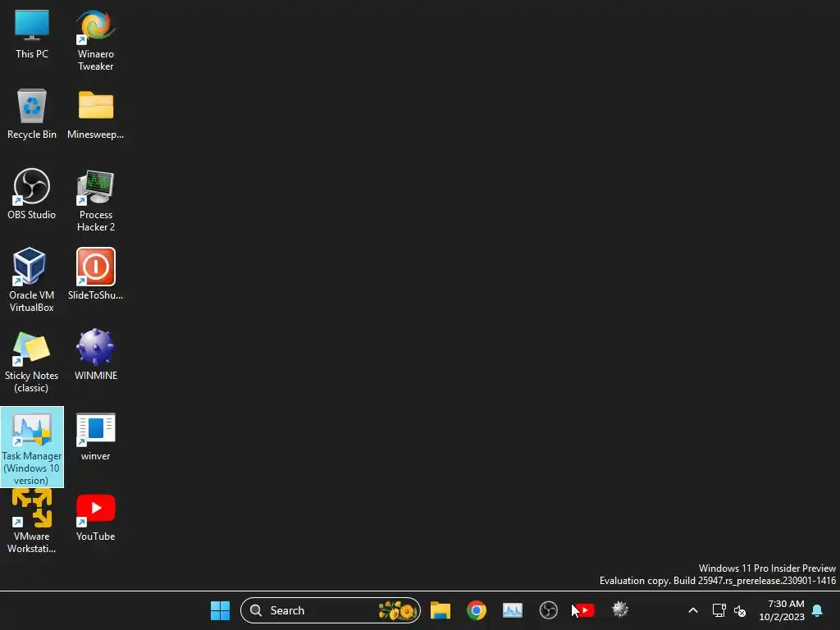Select the Minesweeper folder on desktop
Image resolution: width=840 pixels, height=630 pixels.
coord(95,114)
